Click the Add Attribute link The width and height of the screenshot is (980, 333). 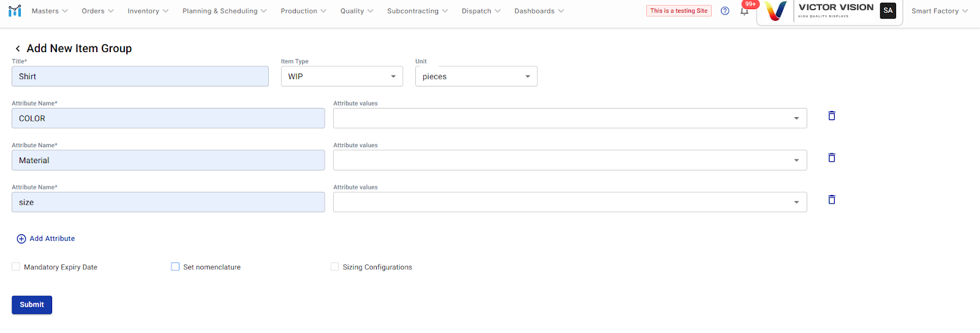(46, 239)
